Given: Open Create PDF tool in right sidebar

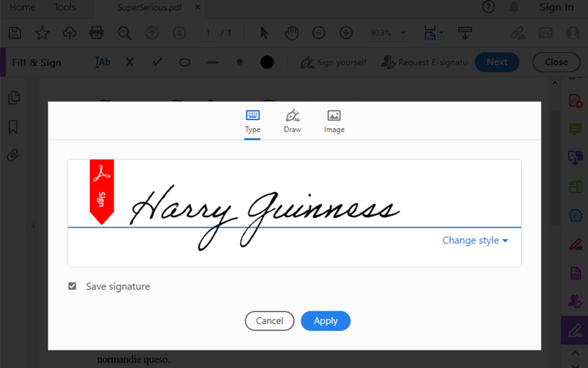Looking at the screenshot, I should (x=576, y=101).
